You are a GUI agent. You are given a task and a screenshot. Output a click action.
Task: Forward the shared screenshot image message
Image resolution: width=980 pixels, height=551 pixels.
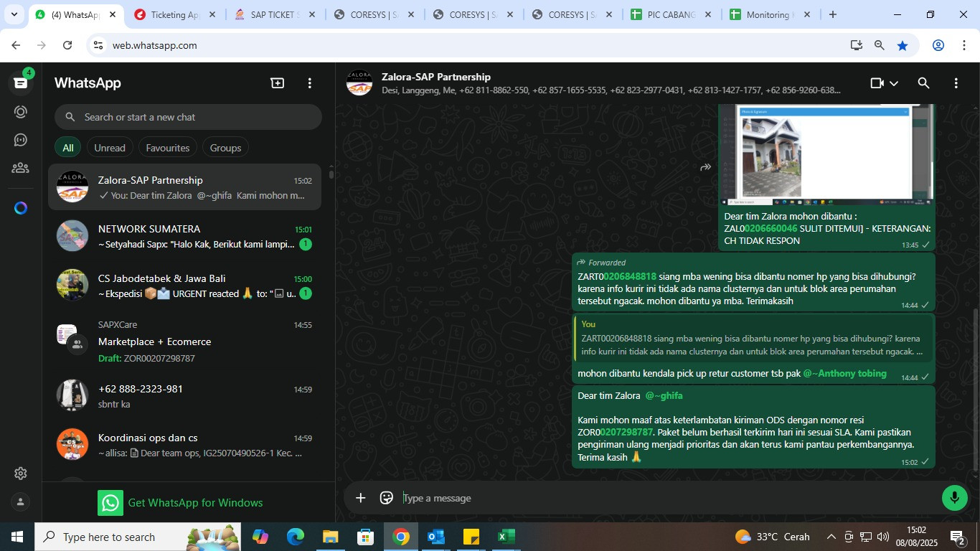click(706, 167)
